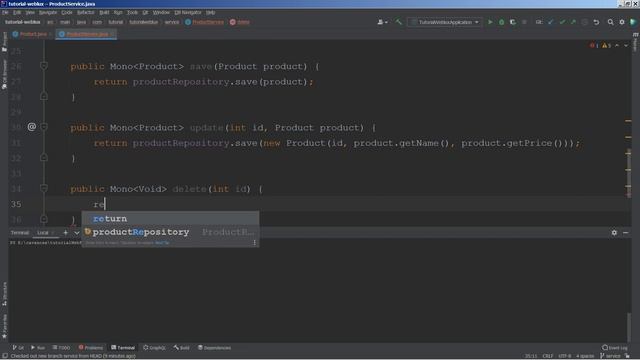This screenshot has height=360, width=640.
Task: Go to next highlighted problem arrow
Action: tap(626, 45)
